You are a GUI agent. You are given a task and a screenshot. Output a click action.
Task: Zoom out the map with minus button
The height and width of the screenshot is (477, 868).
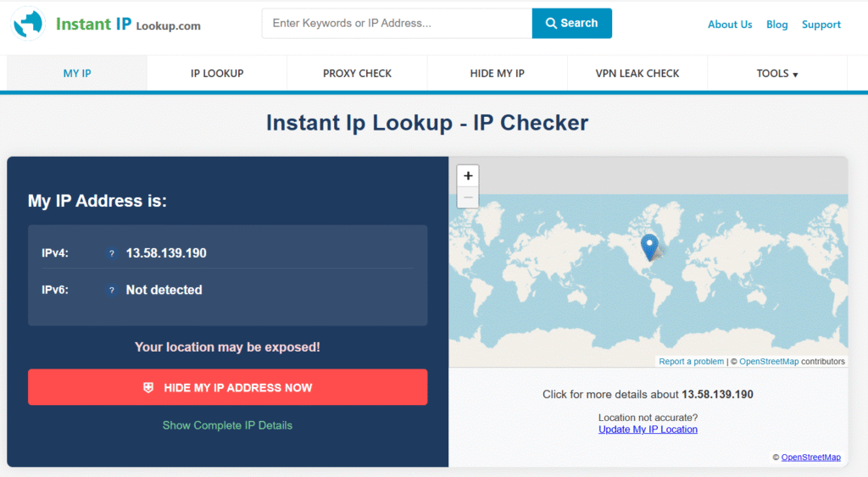click(468, 197)
